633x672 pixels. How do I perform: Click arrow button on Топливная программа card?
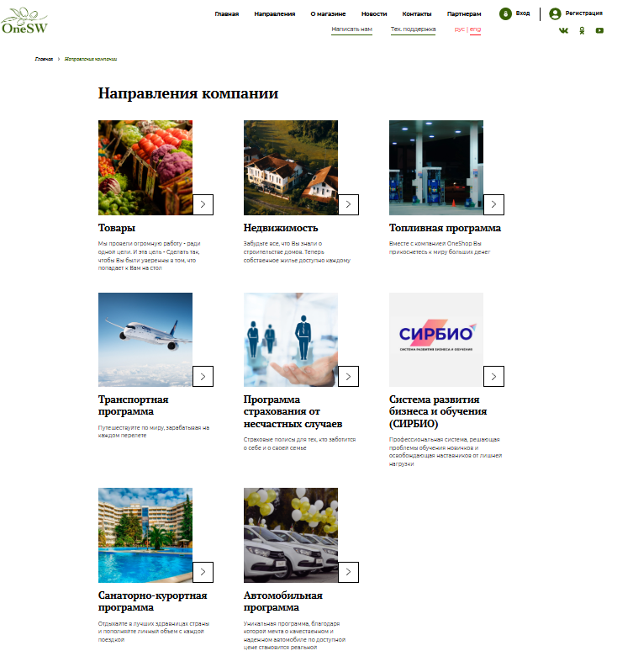[493, 204]
